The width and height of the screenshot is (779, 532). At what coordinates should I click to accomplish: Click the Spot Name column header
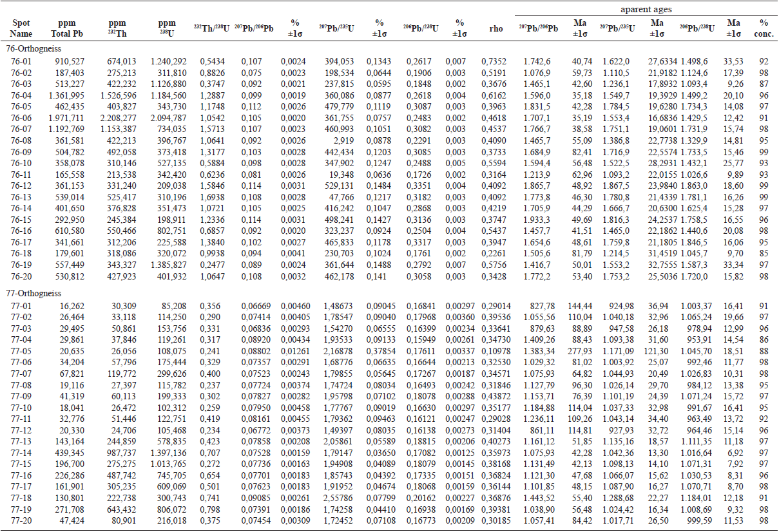pyautogui.click(x=21, y=28)
